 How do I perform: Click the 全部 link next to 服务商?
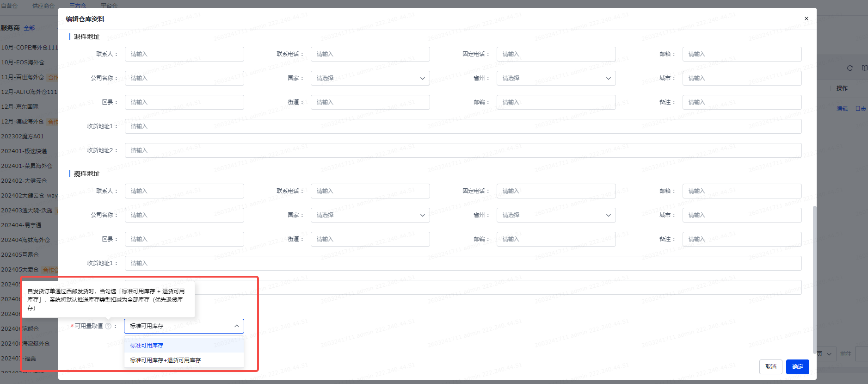click(29, 28)
